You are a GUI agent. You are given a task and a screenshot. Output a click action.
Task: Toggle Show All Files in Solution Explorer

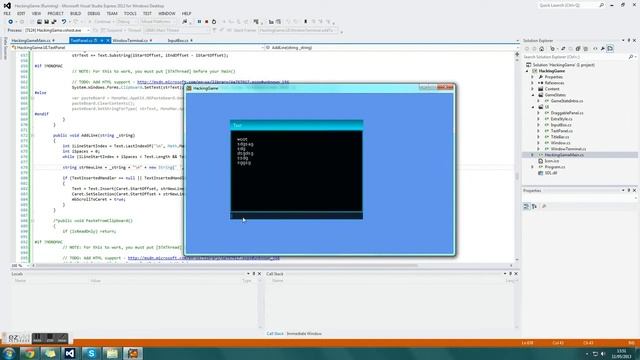pyautogui.click(x=585, y=49)
